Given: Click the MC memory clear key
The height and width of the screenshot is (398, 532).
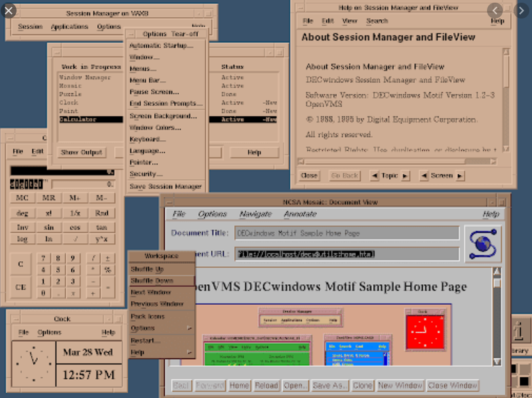Looking at the screenshot, I should click(22, 198).
